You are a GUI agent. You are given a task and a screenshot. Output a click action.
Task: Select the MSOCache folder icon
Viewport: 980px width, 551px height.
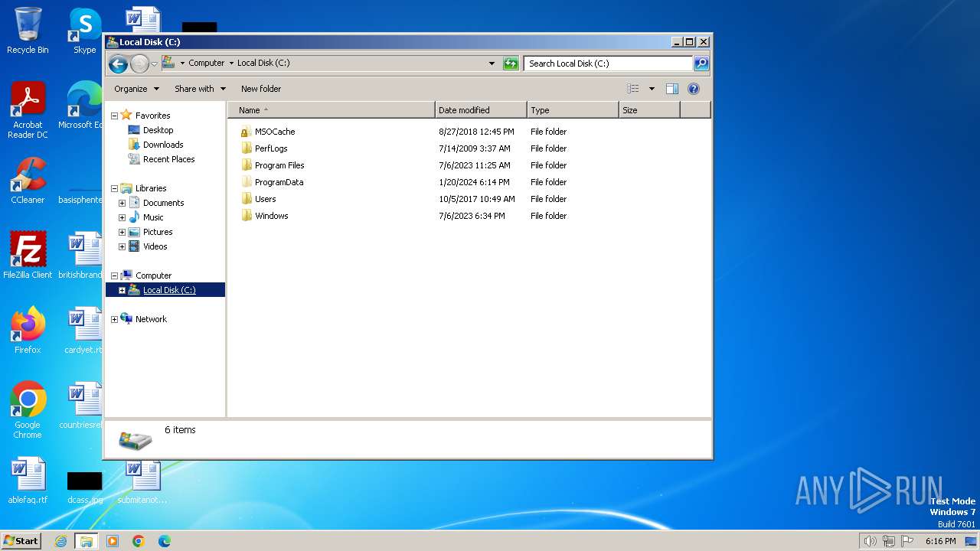(247, 132)
